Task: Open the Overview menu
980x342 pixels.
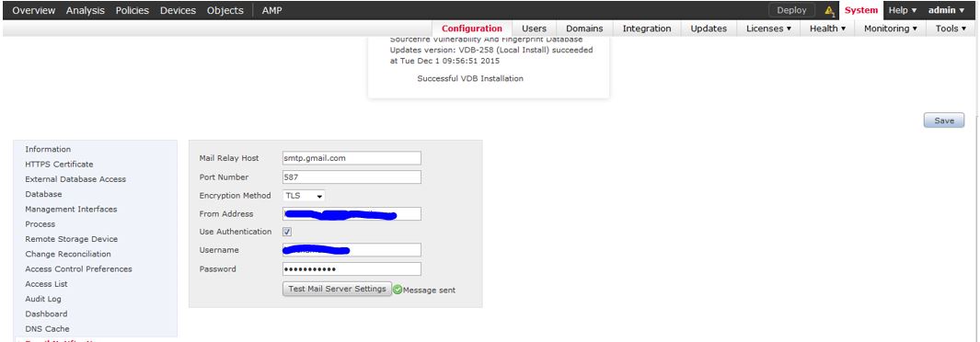Action: [x=34, y=11]
